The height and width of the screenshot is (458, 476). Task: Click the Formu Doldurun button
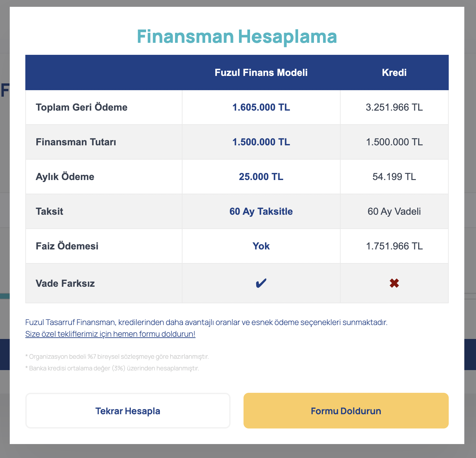[x=346, y=411]
